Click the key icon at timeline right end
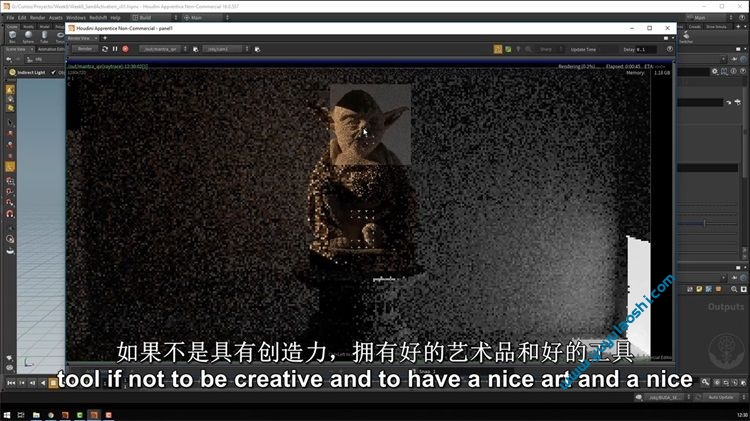This screenshot has height=421, width=750. pos(705,382)
